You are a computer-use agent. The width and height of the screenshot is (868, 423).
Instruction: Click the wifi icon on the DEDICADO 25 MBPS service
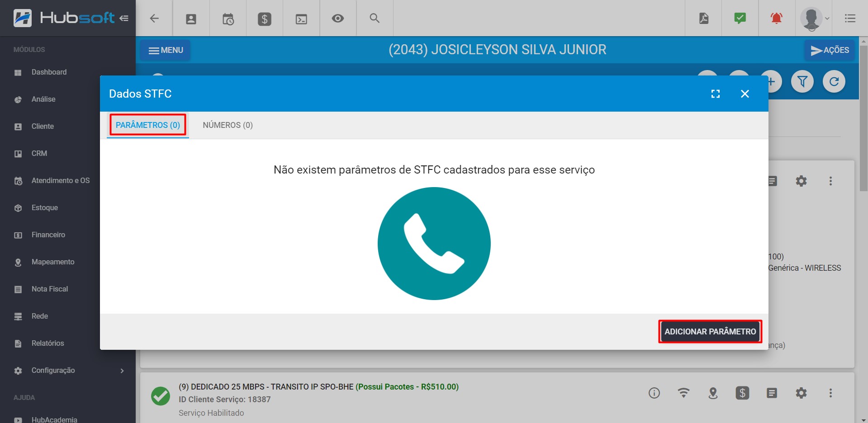point(683,393)
